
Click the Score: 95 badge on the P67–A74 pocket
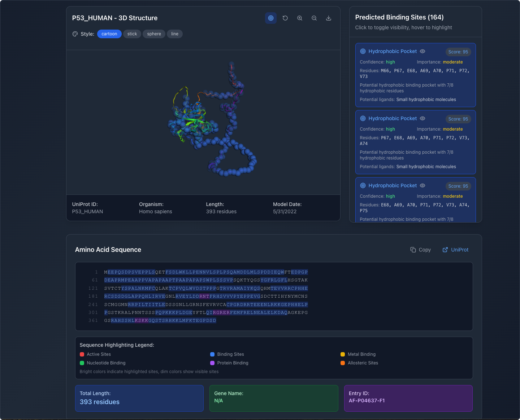(x=458, y=119)
